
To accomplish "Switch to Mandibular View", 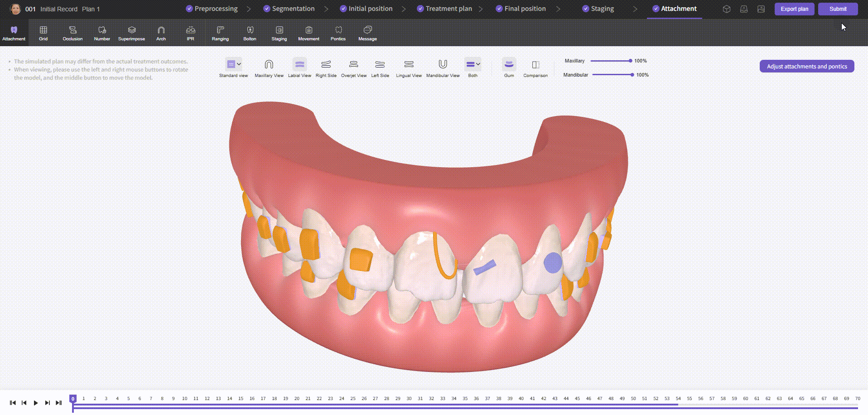I will [x=443, y=68].
